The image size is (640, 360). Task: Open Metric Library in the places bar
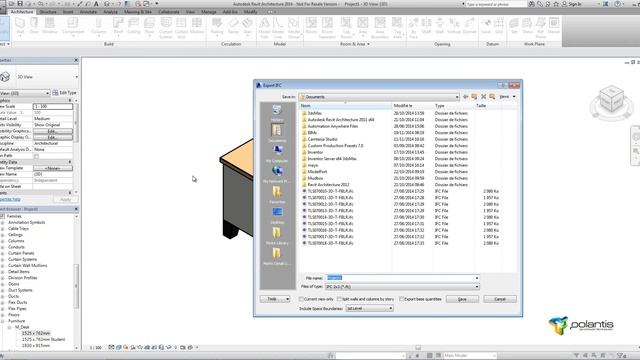[x=277, y=236]
